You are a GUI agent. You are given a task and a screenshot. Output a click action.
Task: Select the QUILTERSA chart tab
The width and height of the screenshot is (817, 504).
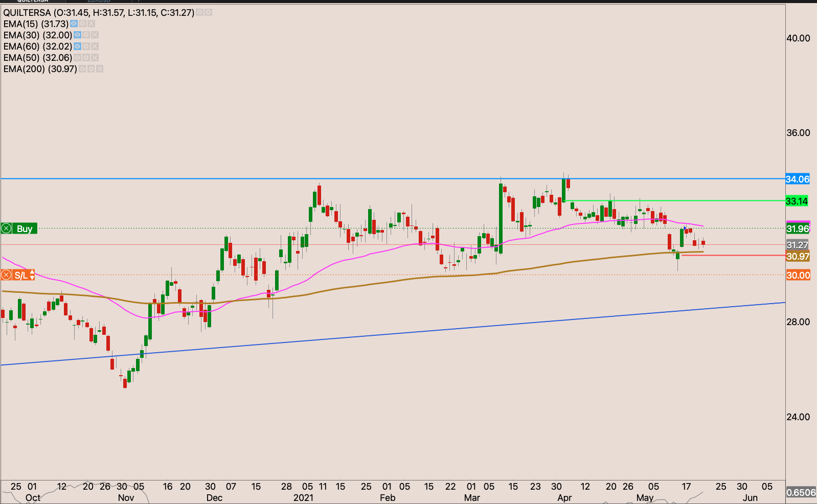coord(33,2)
